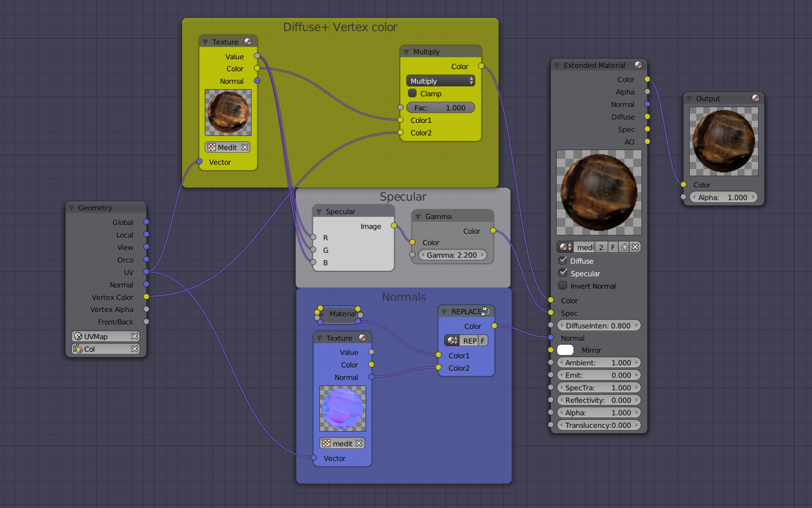Open the Multiply blend type dropdown
Viewport: 812px width, 508px height.
pos(441,81)
